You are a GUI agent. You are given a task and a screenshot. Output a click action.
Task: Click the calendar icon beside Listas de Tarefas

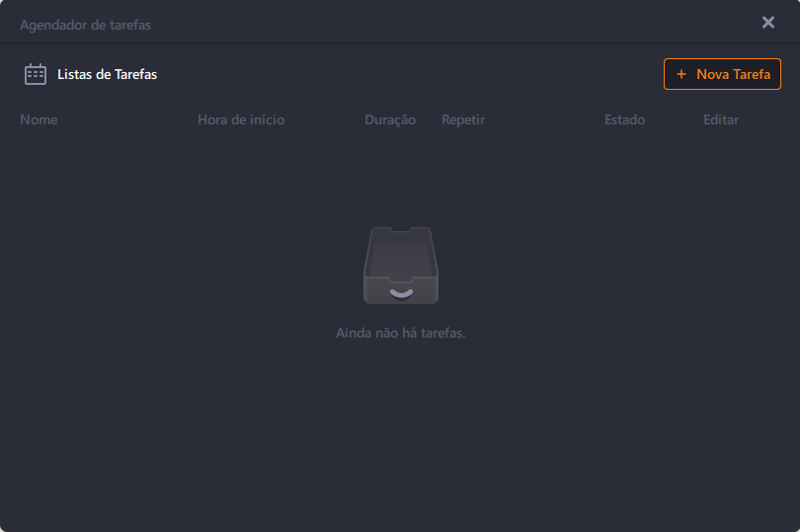click(36, 74)
